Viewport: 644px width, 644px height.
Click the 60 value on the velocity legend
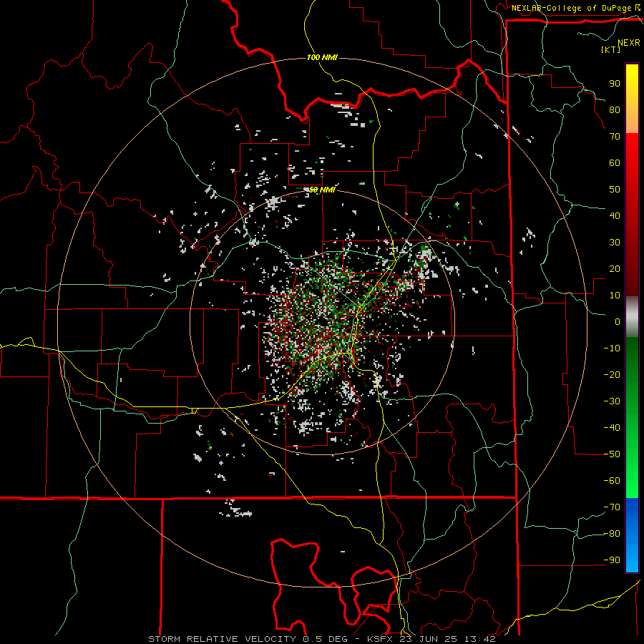pyautogui.click(x=615, y=162)
